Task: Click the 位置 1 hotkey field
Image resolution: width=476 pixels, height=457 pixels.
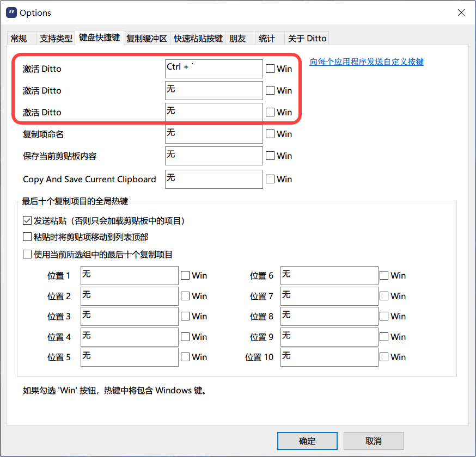Action: (x=129, y=275)
